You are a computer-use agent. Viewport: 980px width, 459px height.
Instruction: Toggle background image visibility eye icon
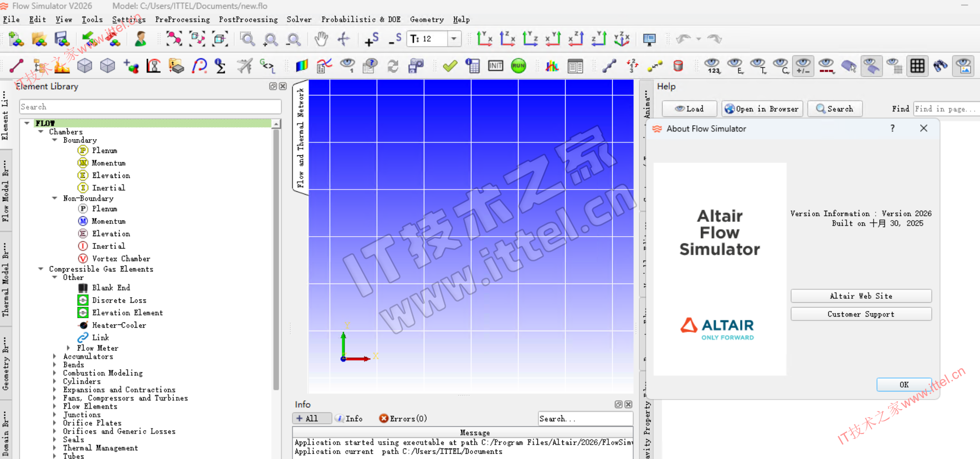963,66
